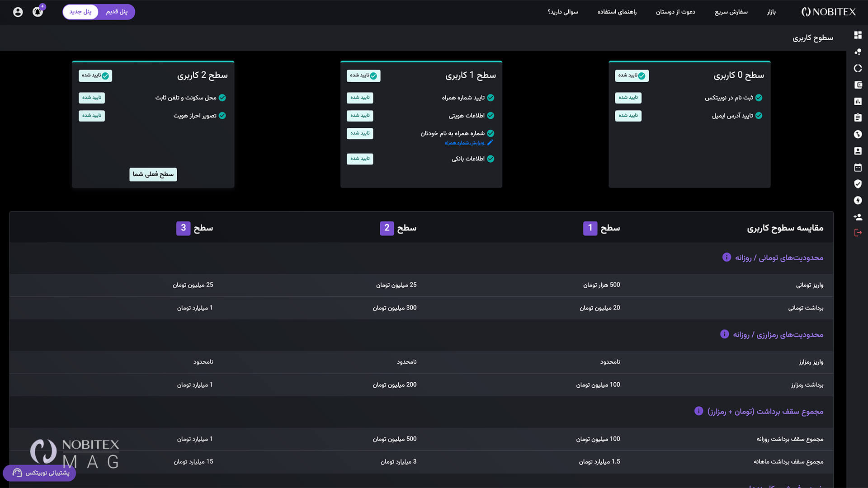868x488 pixels.
Task: Open بازار menu item
Action: tap(771, 12)
